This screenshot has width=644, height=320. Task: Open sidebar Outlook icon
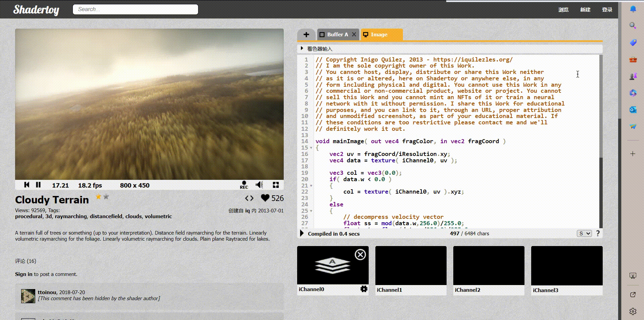coord(633,110)
